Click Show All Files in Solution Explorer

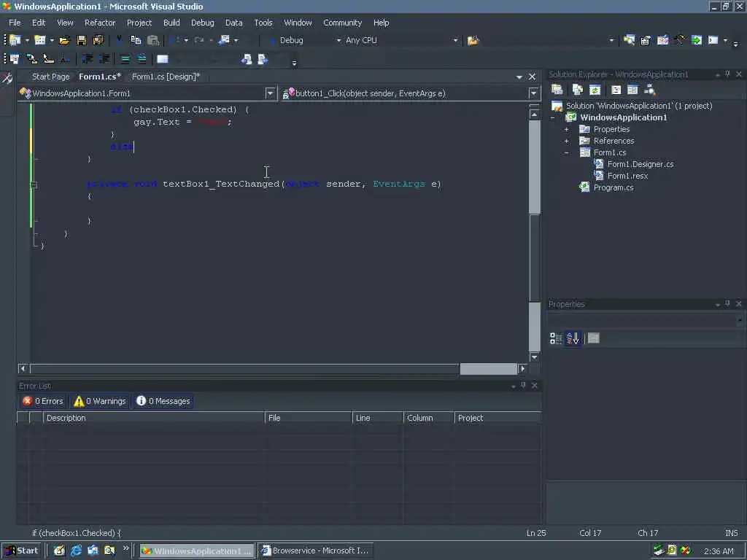click(578, 90)
